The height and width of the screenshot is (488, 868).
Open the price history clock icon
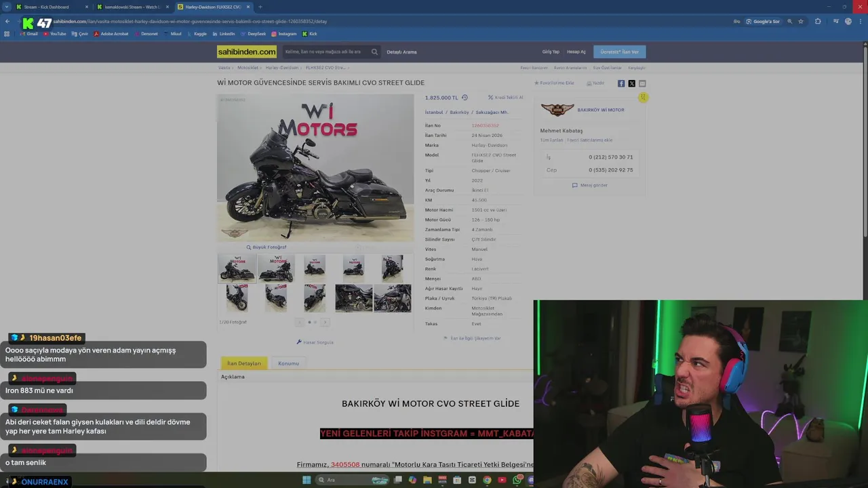[x=465, y=98]
